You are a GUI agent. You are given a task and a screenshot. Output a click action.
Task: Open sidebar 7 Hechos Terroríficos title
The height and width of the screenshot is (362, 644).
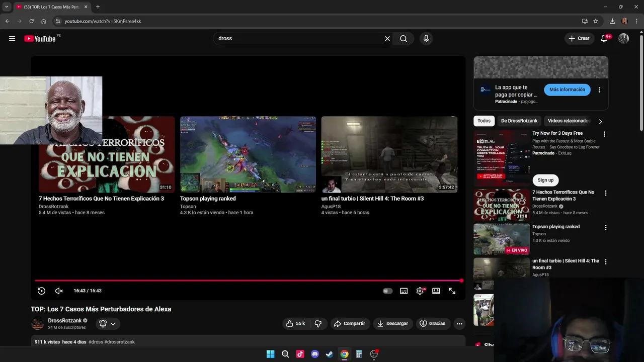point(563,196)
